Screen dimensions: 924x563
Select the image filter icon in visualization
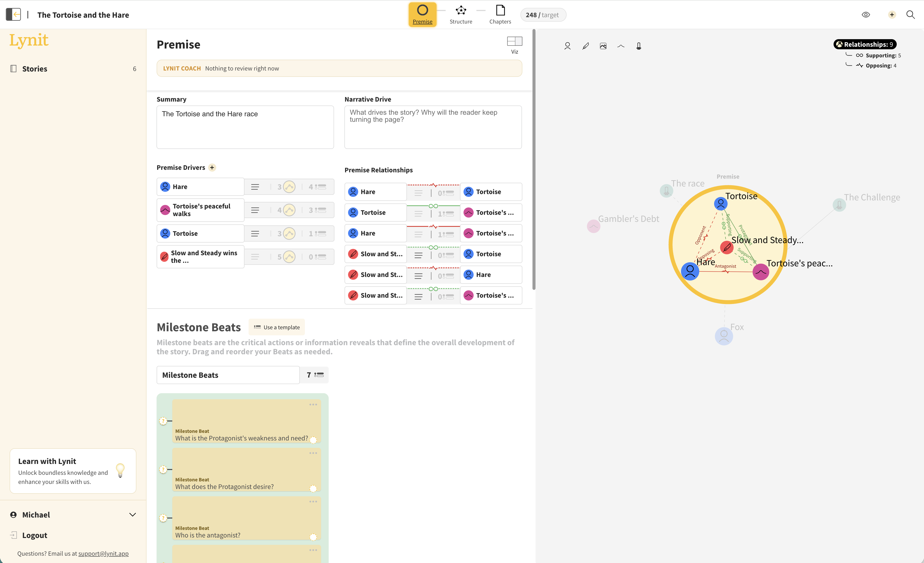pos(603,46)
